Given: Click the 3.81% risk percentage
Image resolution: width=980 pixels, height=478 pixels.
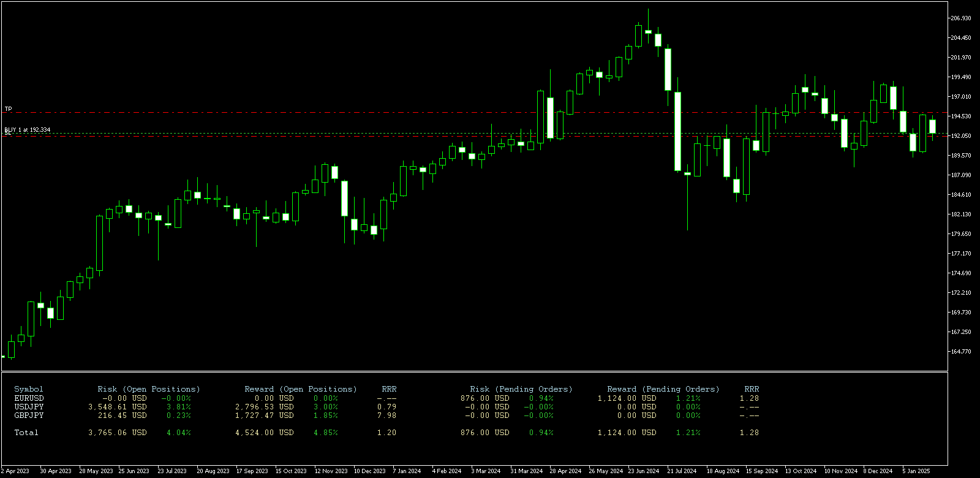Looking at the screenshot, I should [x=179, y=407].
